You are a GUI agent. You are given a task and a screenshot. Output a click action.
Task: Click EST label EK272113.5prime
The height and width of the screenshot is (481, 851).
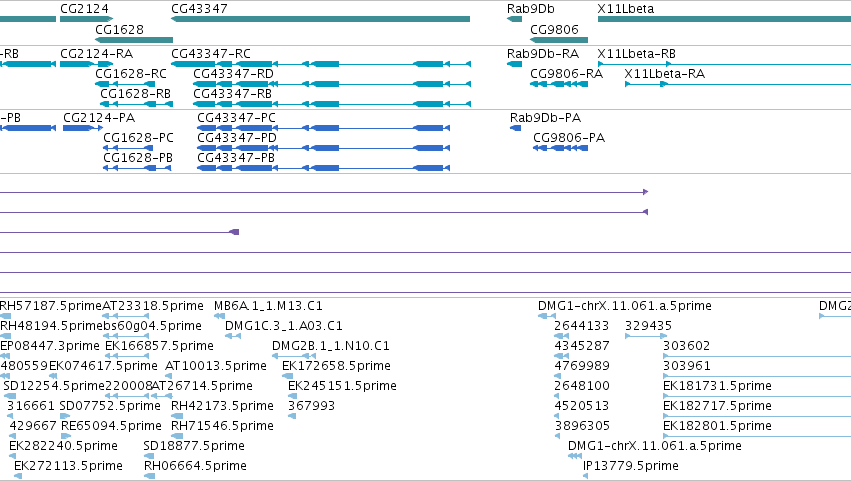click(x=68, y=466)
